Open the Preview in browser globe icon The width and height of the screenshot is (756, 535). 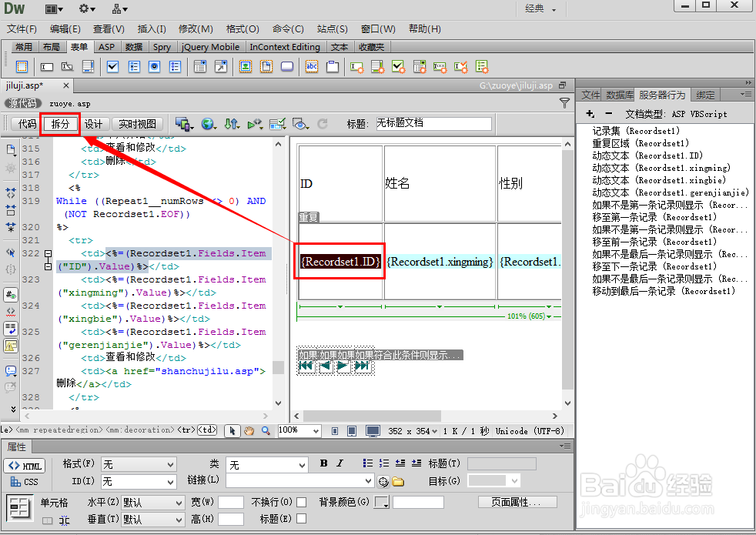pos(209,125)
